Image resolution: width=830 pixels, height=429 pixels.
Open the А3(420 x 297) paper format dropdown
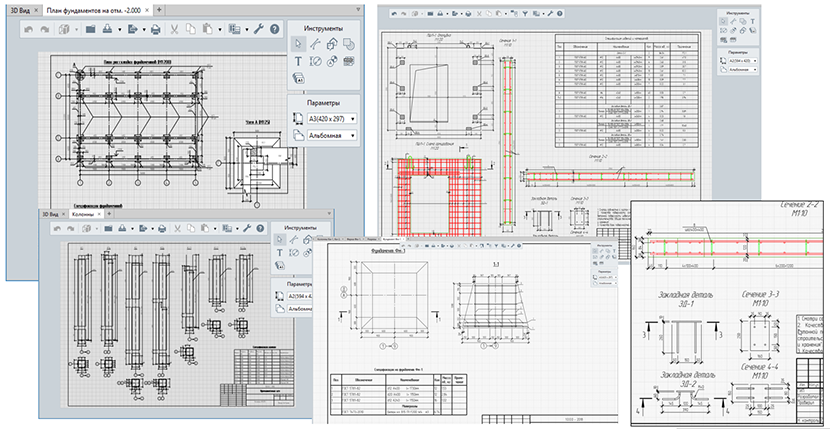coord(331,118)
